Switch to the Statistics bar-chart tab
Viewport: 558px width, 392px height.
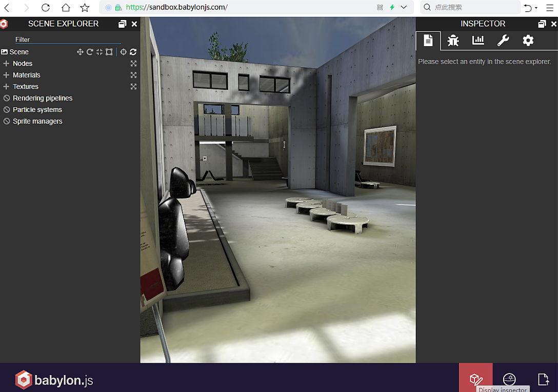click(x=478, y=41)
